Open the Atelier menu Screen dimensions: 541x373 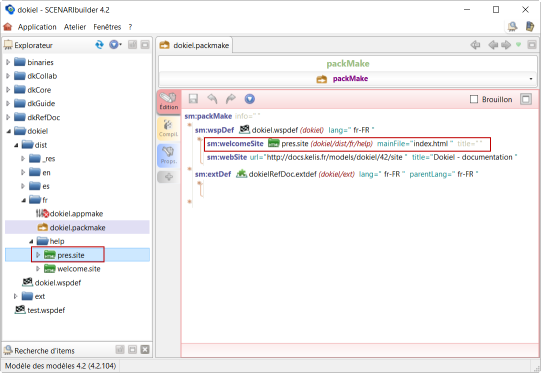coord(75,27)
